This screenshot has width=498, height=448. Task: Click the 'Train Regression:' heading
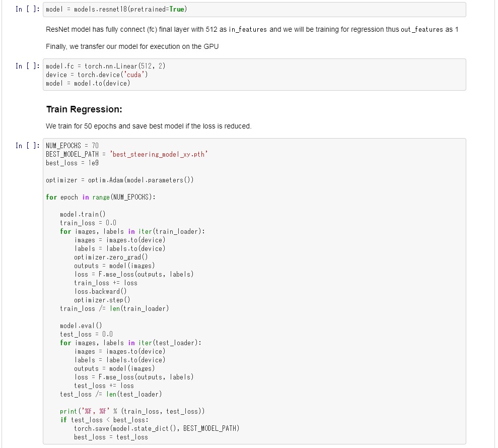[84, 109]
